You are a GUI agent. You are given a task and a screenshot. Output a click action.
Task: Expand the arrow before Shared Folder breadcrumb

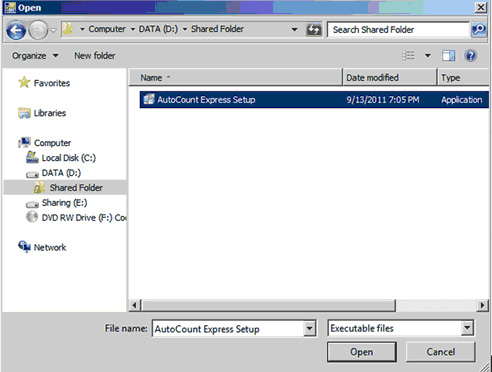point(185,29)
